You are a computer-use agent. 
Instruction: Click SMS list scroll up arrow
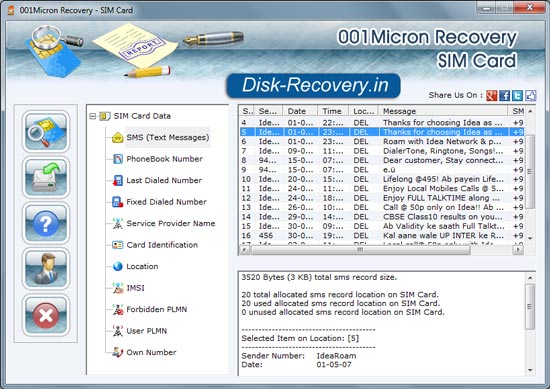[x=530, y=111]
